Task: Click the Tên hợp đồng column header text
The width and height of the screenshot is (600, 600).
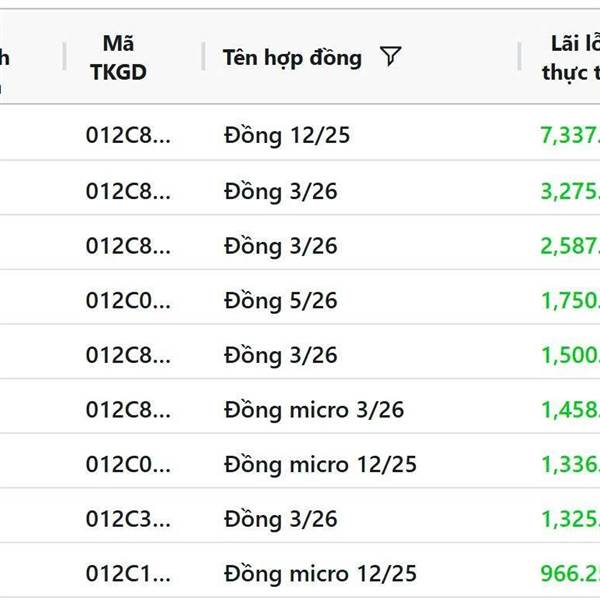Action: pyautogui.click(x=292, y=57)
